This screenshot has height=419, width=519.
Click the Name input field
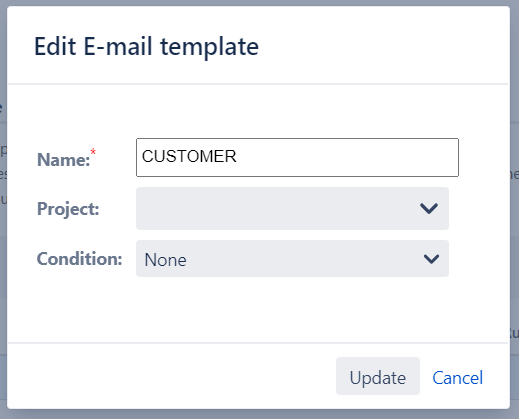point(297,157)
